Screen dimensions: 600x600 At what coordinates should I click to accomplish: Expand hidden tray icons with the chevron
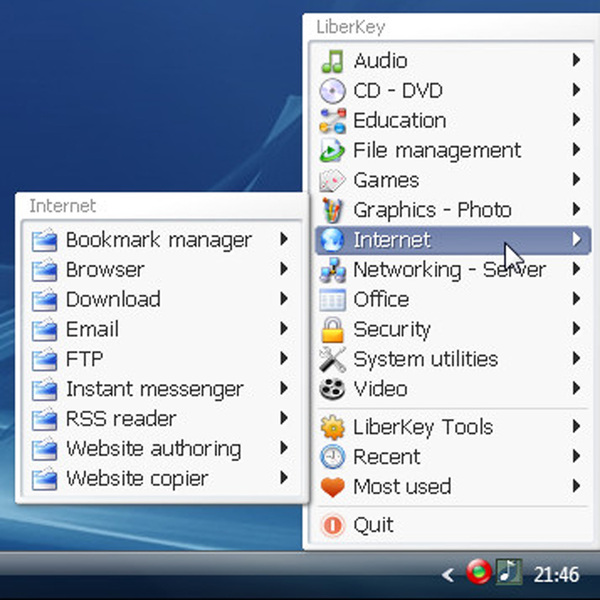tap(448, 574)
